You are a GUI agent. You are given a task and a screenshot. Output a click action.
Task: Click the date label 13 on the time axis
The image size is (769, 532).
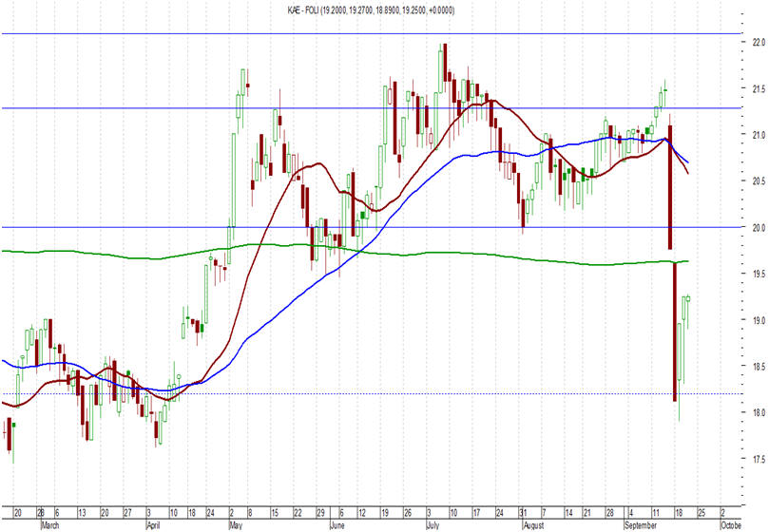[x=82, y=513]
